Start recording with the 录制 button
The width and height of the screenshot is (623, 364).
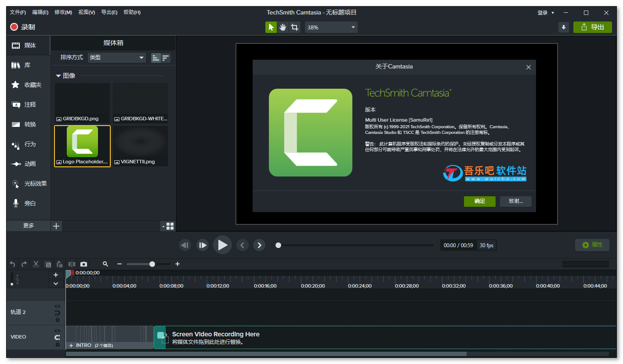pyautogui.click(x=22, y=27)
